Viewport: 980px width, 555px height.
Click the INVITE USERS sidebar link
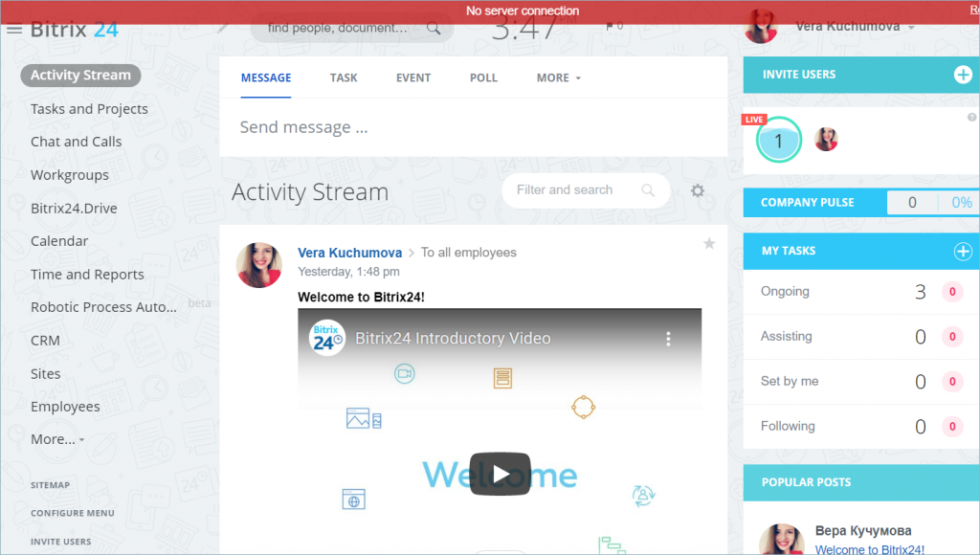pos(60,542)
